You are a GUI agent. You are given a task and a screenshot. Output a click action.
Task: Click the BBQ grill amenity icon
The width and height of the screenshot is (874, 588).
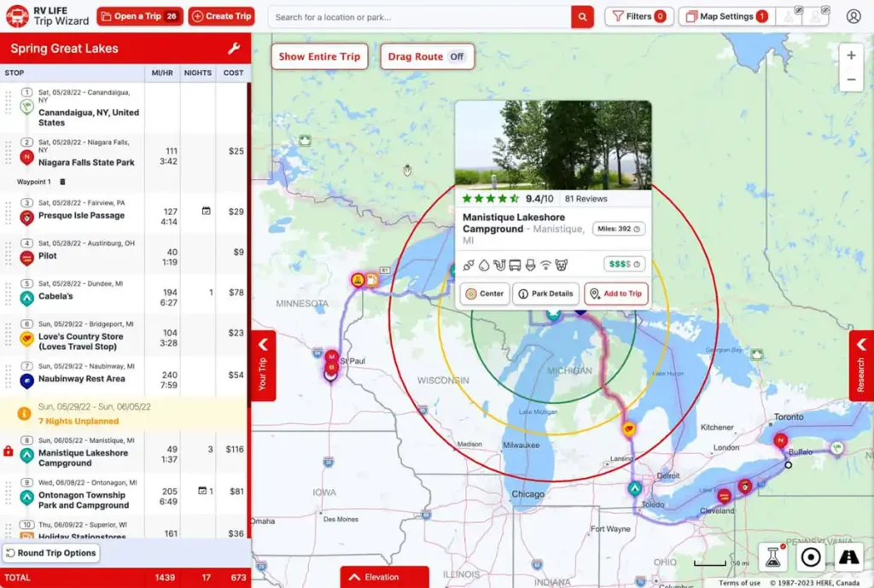tap(469, 265)
